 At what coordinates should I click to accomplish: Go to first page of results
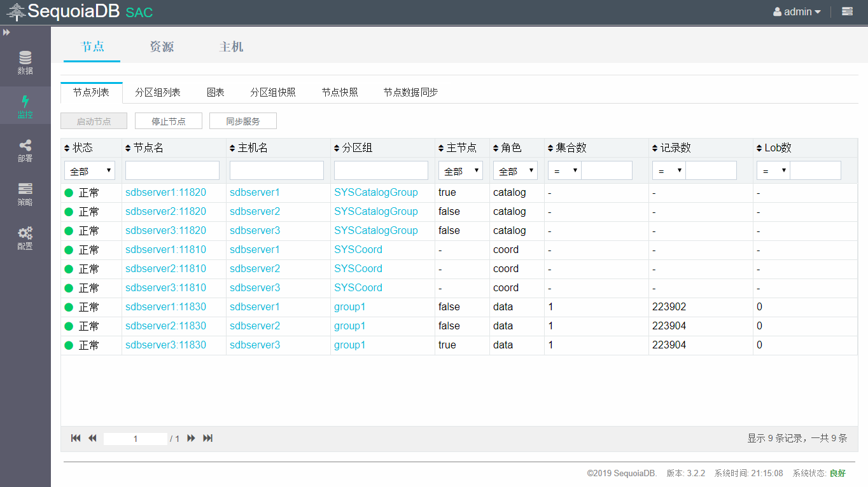pos(76,438)
